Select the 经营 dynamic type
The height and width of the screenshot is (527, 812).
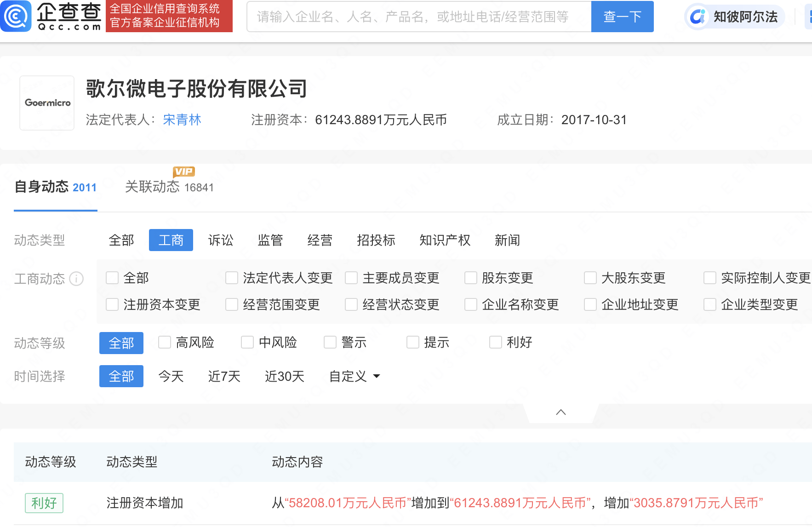(320, 240)
